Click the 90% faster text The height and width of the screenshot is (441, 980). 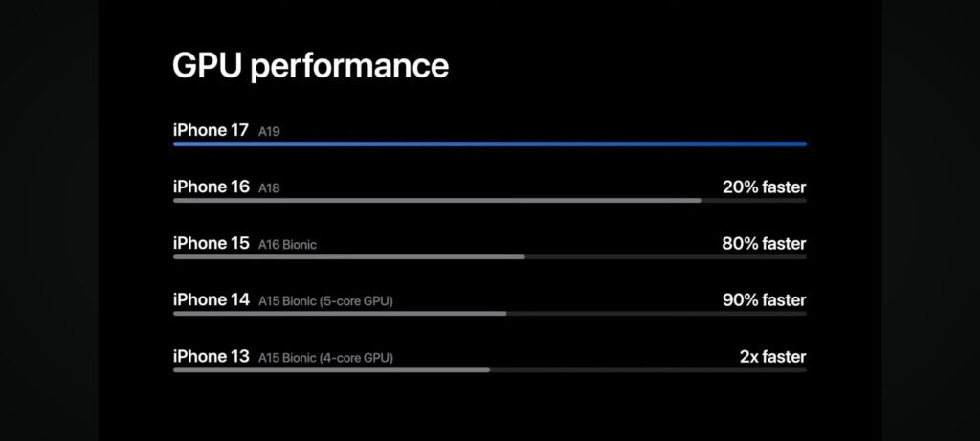click(x=765, y=299)
